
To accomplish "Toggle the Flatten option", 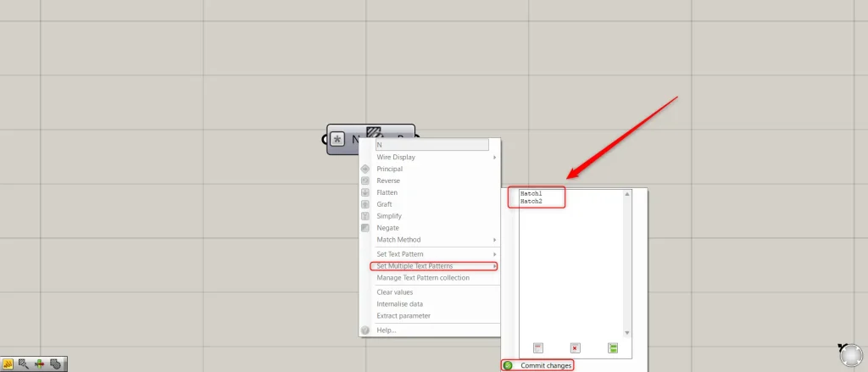I will pyautogui.click(x=387, y=192).
